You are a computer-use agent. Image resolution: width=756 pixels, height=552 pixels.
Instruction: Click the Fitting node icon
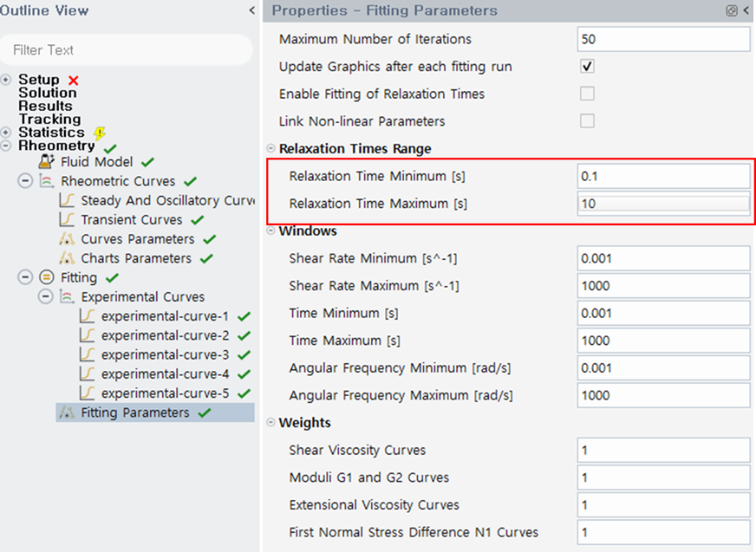(47, 277)
